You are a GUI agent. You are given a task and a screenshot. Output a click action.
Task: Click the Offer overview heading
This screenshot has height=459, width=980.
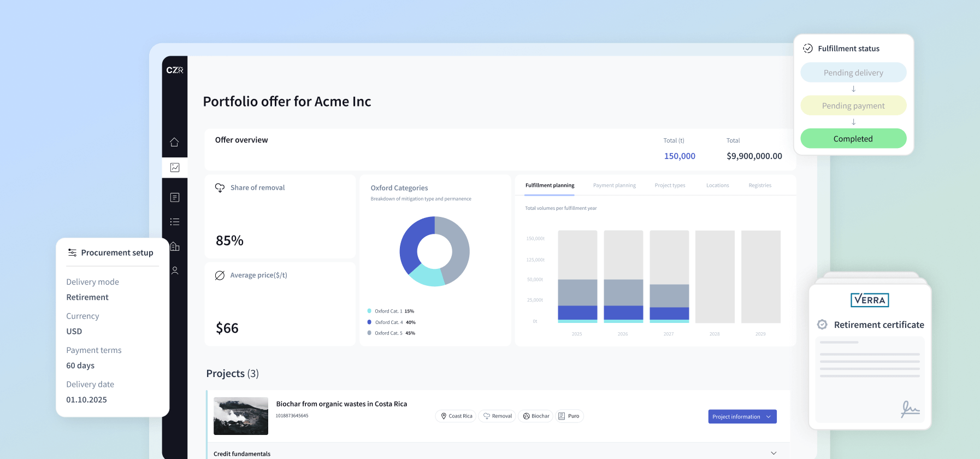pos(241,140)
